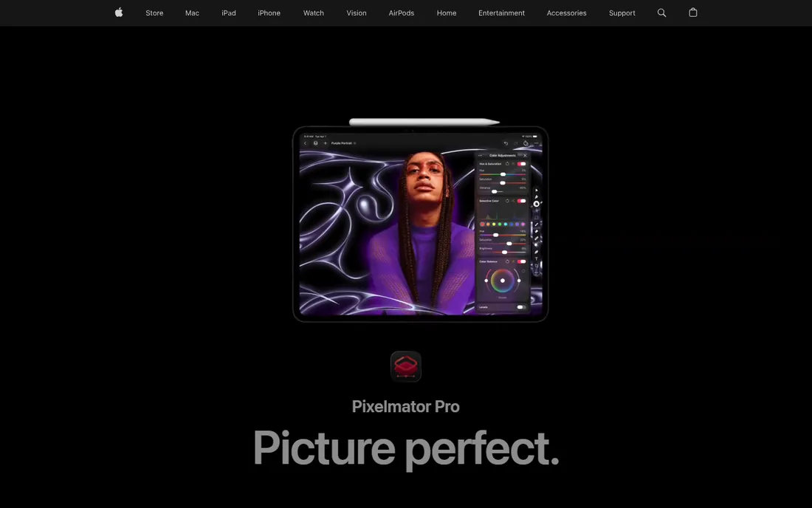Open the Mac menu

192,13
